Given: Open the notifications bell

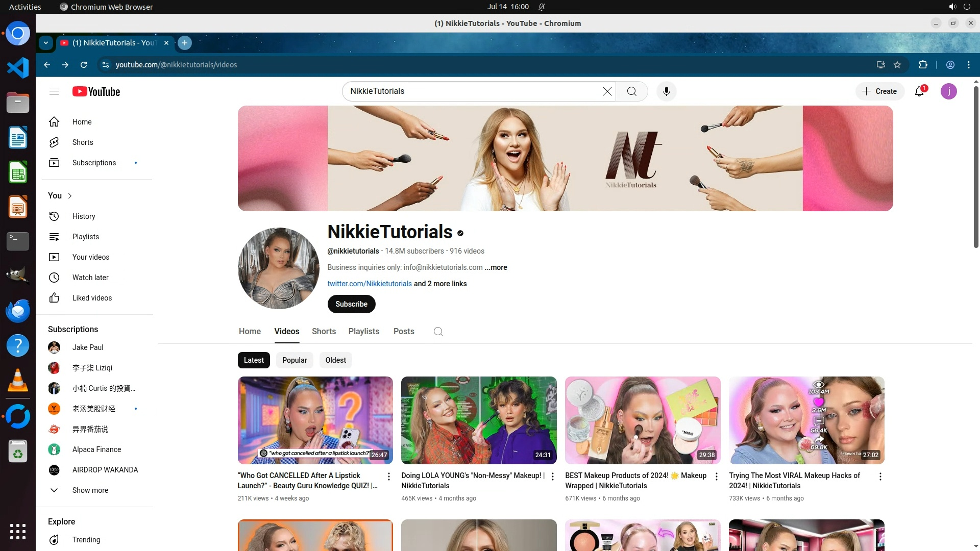Looking at the screenshot, I should coord(919,91).
